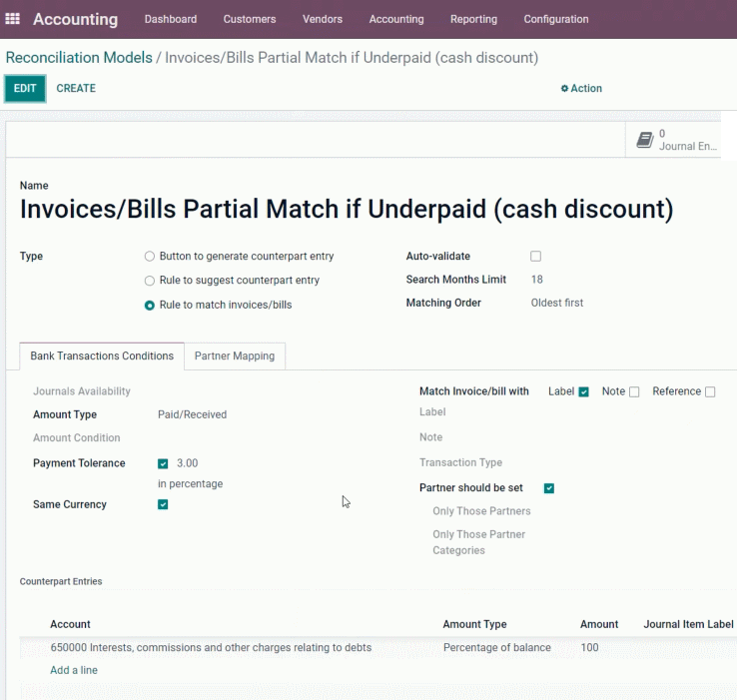Toggle the Partner should be set checkbox
The image size is (737, 700).
pyautogui.click(x=549, y=488)
